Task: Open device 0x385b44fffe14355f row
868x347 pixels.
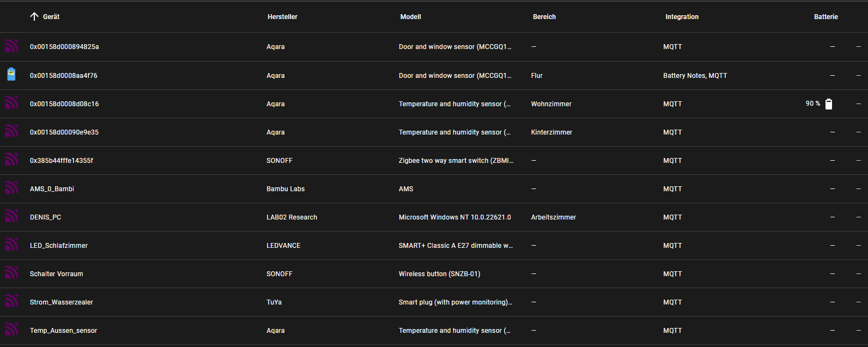Action: (x=62, y=161)
